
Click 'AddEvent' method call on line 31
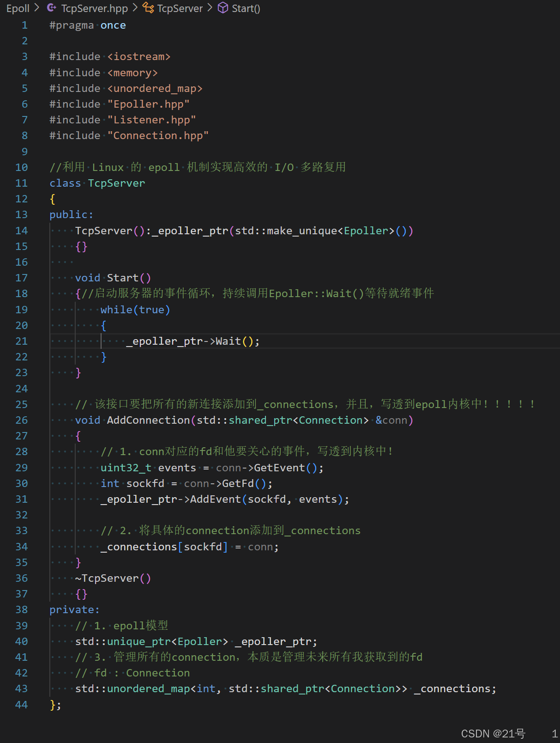[x=216, y=499]
